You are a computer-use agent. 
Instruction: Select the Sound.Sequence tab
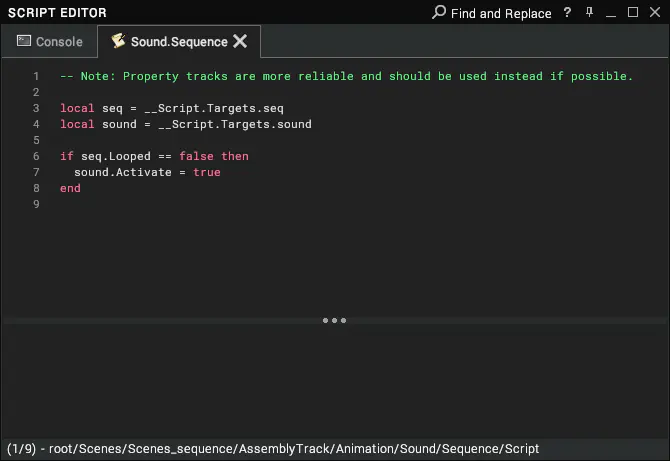click(x=179, y=41)
